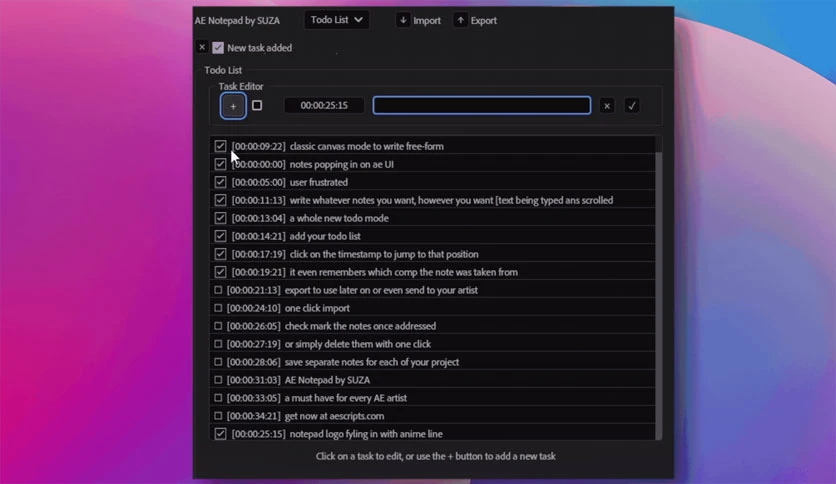Check the 'export to use later' task checkbox
836x484 pixels.
[x=218, y=290]
